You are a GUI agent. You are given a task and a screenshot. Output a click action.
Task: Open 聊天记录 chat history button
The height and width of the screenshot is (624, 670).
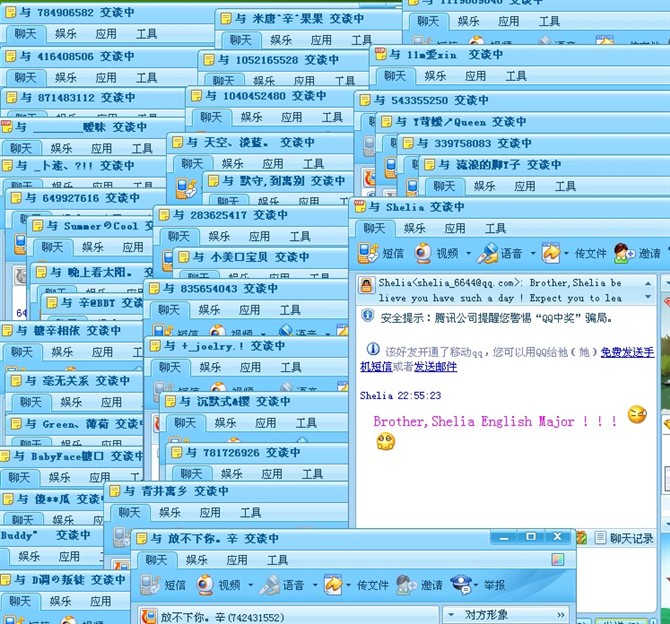click(624, 538)
